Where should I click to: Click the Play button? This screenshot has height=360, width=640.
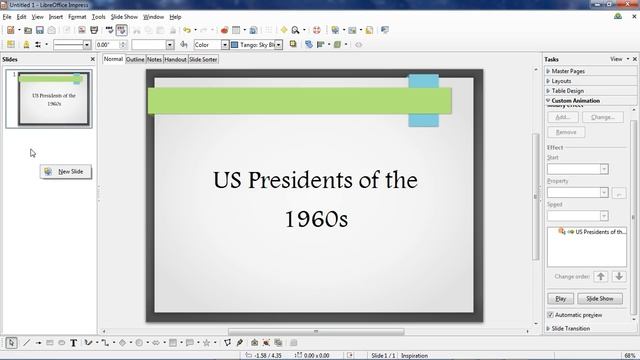coord(560,299)
